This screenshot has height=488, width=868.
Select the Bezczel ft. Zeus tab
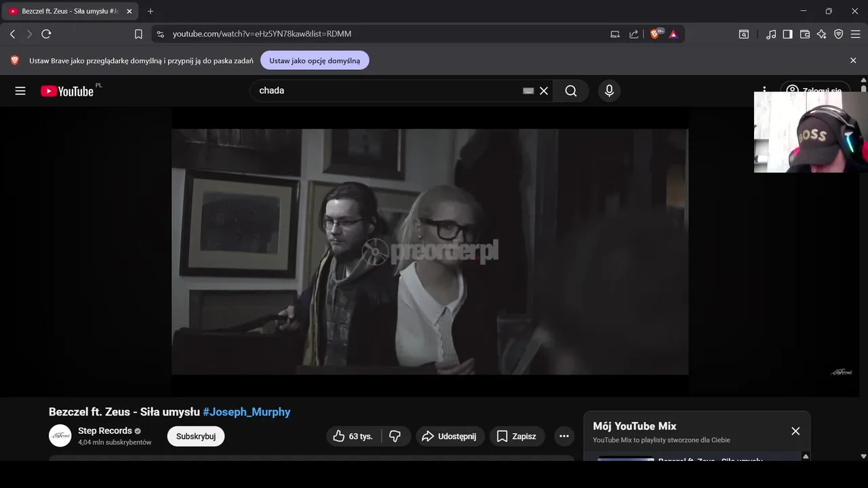pyautogui.click(x=71, y=12)
